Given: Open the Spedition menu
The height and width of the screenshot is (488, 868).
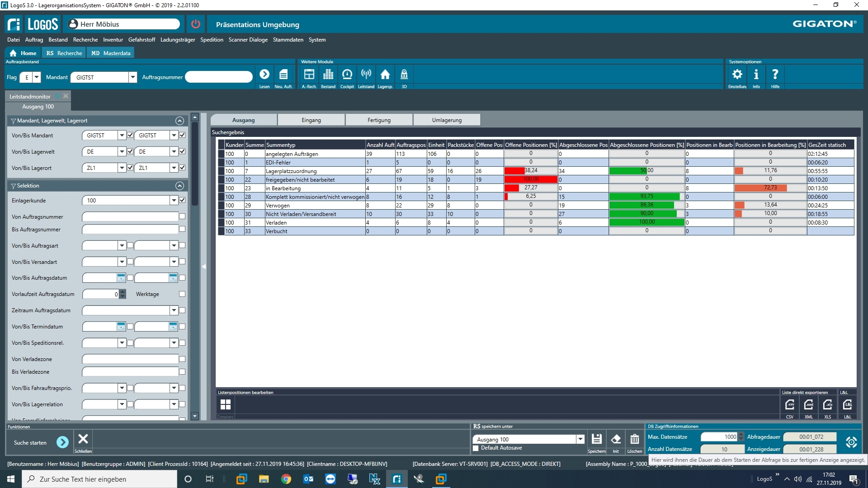Looking at the screenshot, I should [212, 40].
